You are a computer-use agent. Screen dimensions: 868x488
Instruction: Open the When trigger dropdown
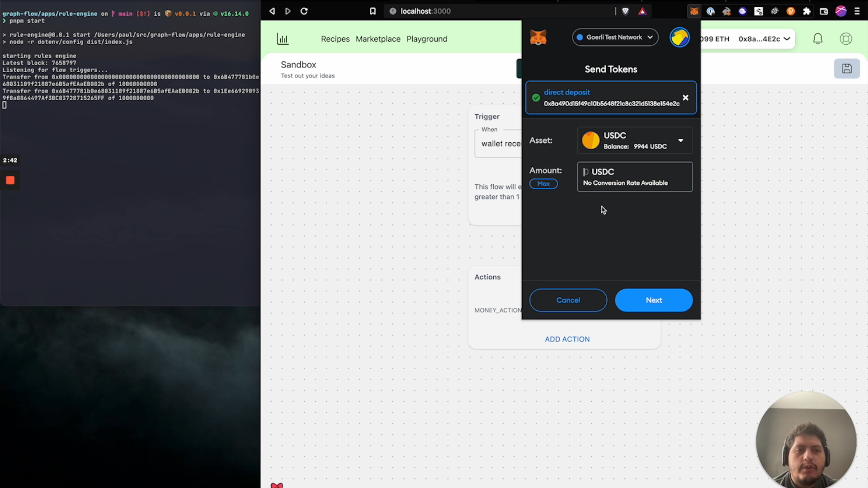click(x=498, y=144)
